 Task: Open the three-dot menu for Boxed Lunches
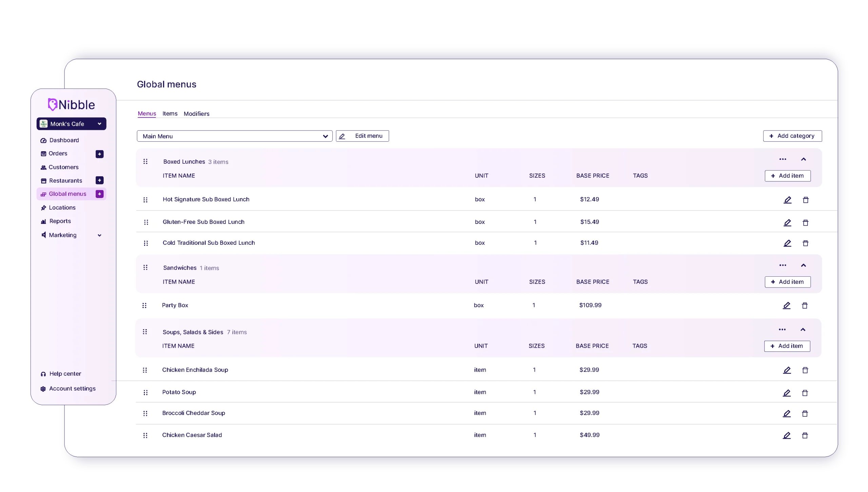tap(783, 159)
